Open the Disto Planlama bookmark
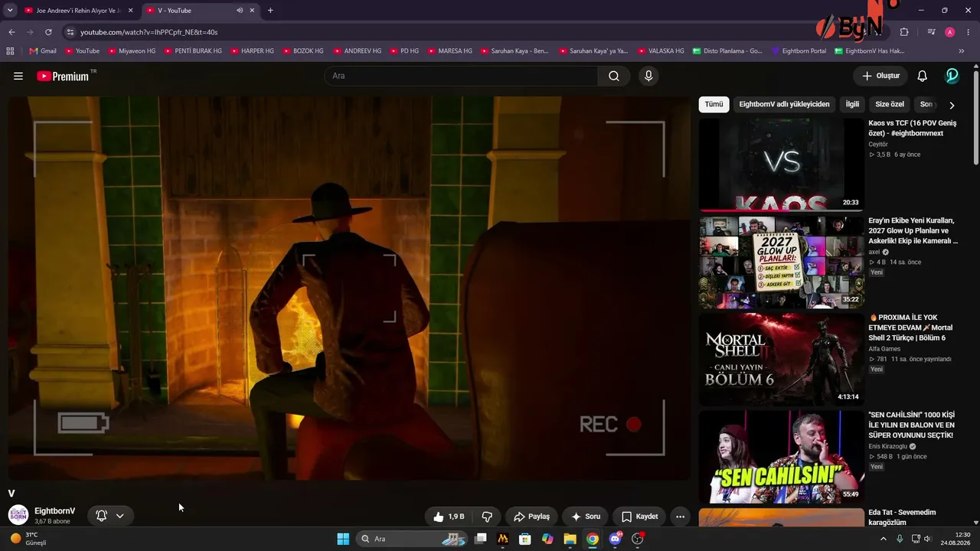This screenshot has height=551, width=980. 727,51
